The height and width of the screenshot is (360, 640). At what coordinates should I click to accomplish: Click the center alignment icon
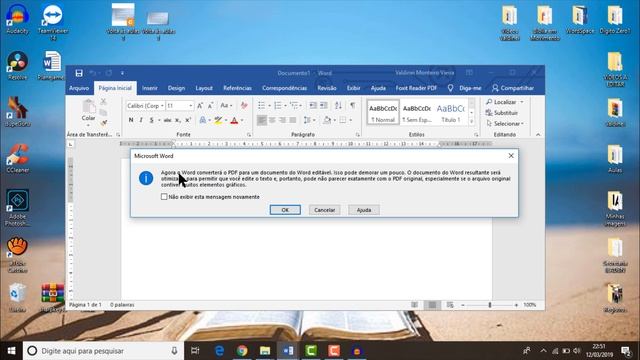[x=272, y=120]
